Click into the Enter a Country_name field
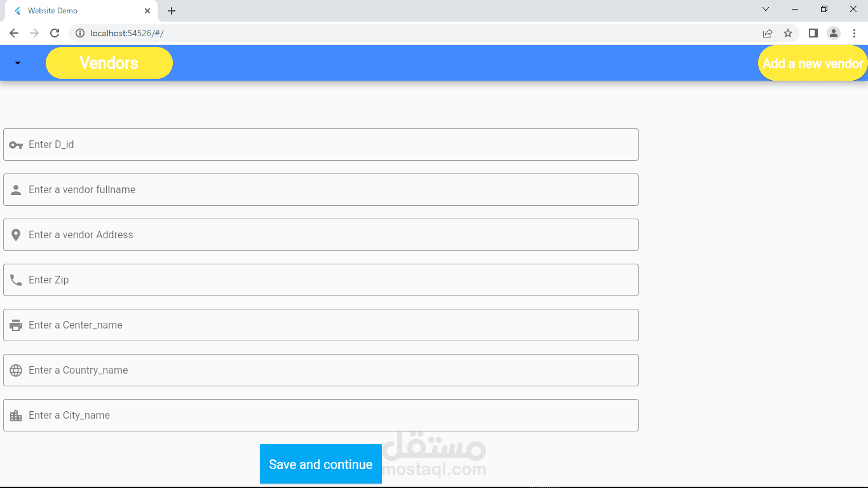The width and height of the screenshot is (868, 488). pyautogui.click(x=330, y=370)
